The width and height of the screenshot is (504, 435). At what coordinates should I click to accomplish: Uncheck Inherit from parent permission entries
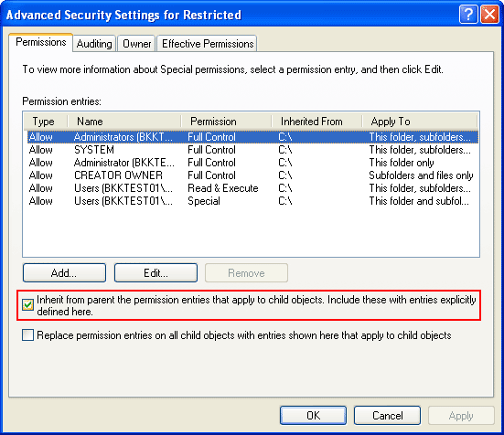pyautogui.click(x=27, y=304)
